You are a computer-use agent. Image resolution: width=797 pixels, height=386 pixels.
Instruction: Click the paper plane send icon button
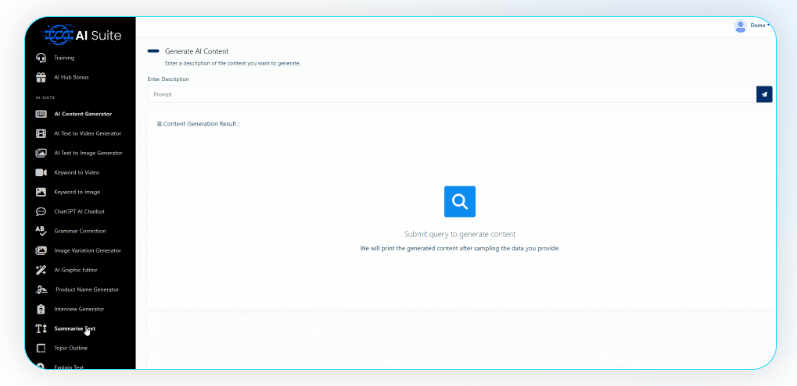pos(764,95)
